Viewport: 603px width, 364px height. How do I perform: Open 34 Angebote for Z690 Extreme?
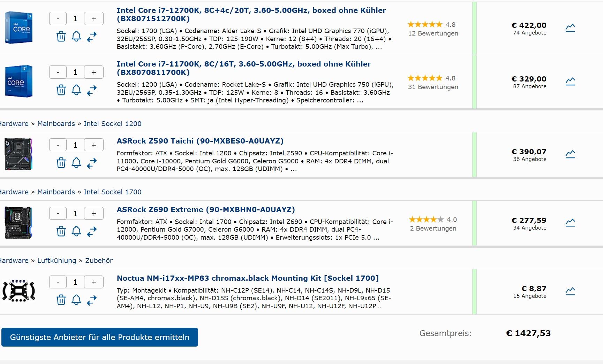(x=530, y=228)
